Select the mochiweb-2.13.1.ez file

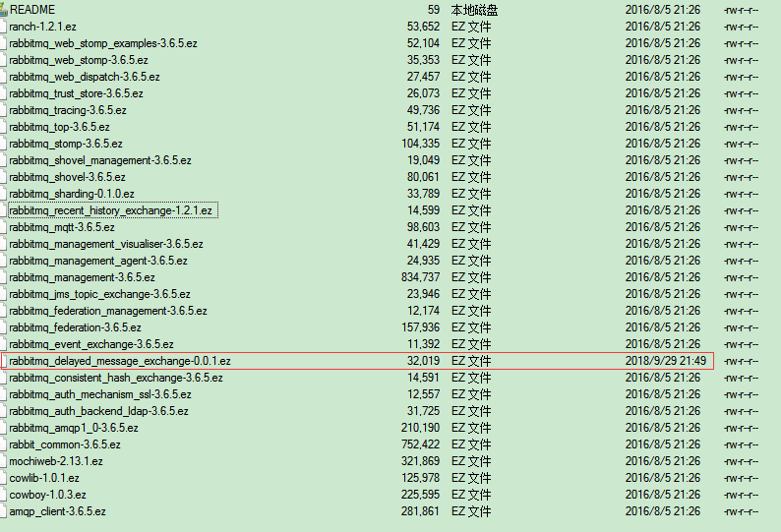click(56, 461)
